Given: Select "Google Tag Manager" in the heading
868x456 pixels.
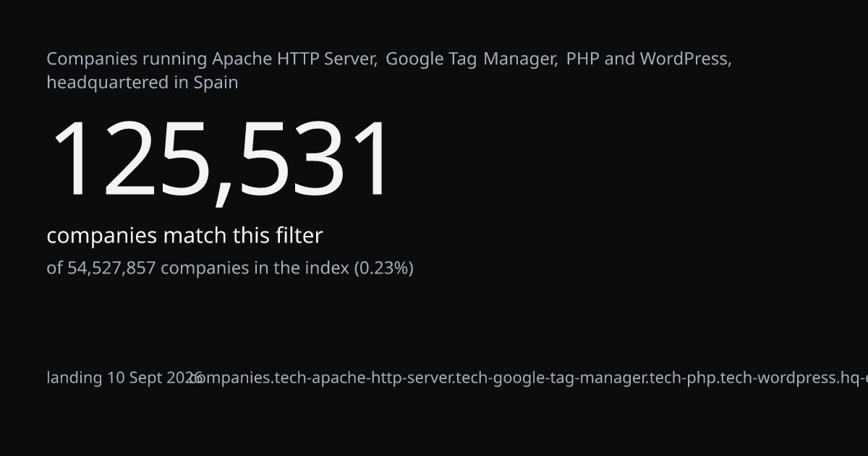Looking at the screenshot, I should coord(470,59).
